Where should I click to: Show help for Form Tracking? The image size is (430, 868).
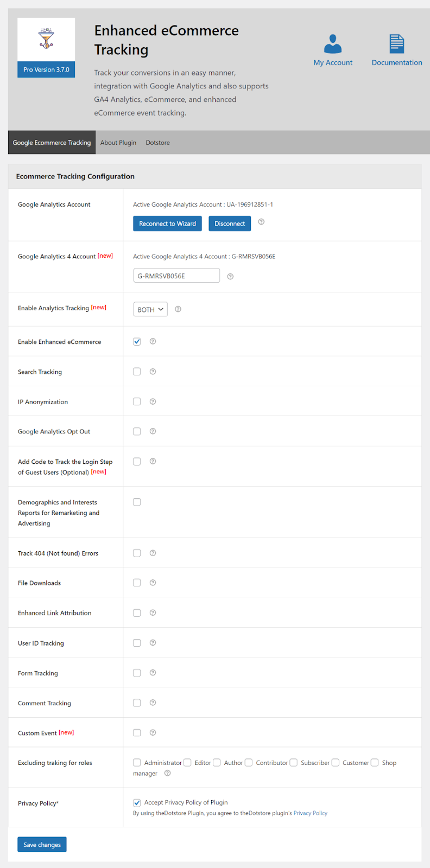pos(153,673)
